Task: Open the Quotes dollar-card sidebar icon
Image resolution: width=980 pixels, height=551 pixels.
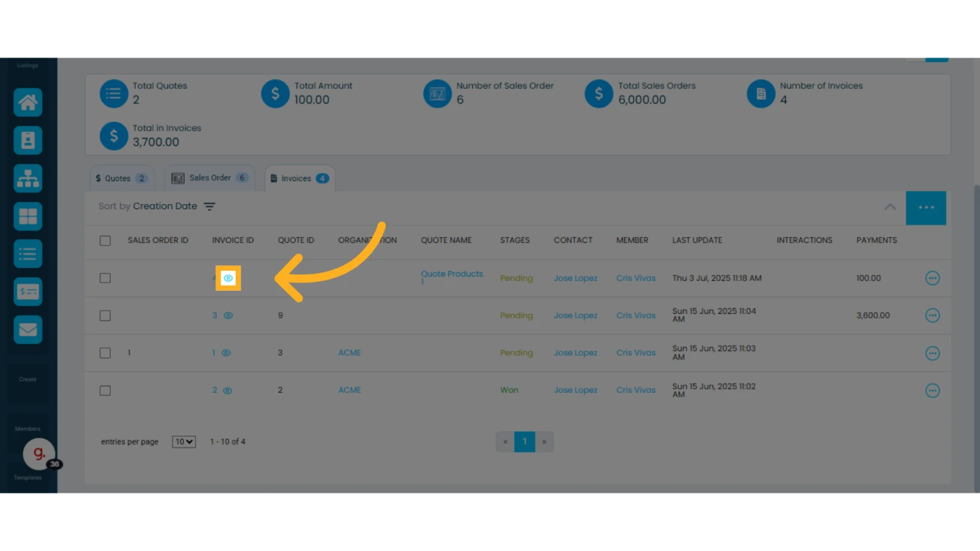Action: [28, 292]
